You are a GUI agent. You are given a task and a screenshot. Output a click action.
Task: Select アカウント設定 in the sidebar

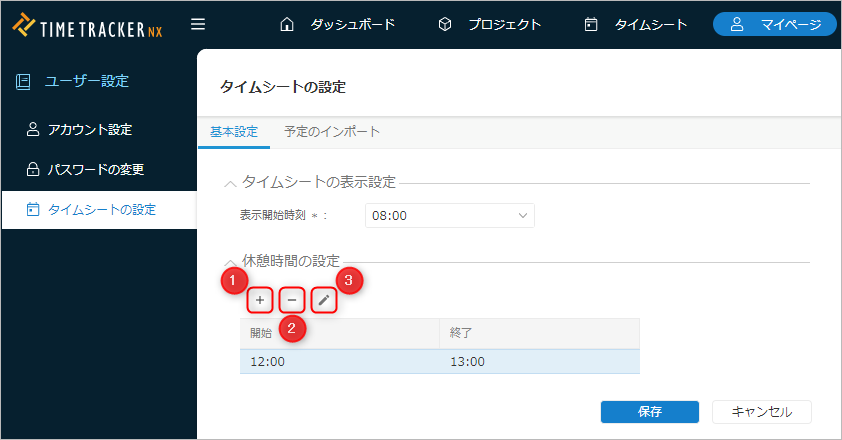point(90,129)
